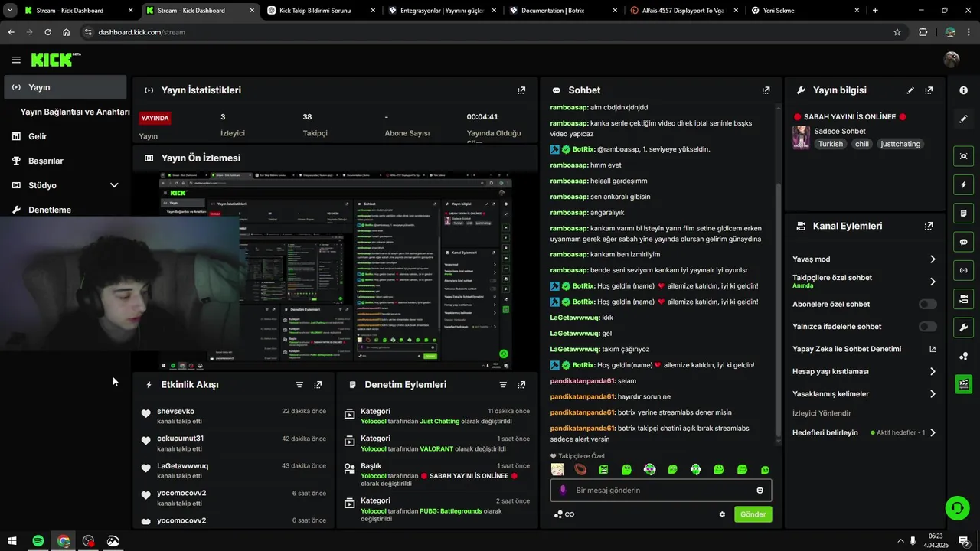Viewport: 980px width, 551px height.
Task: Switch to the Kick Takip Bildirimi Sorunu tab
Action: click(x=322, y=11)
